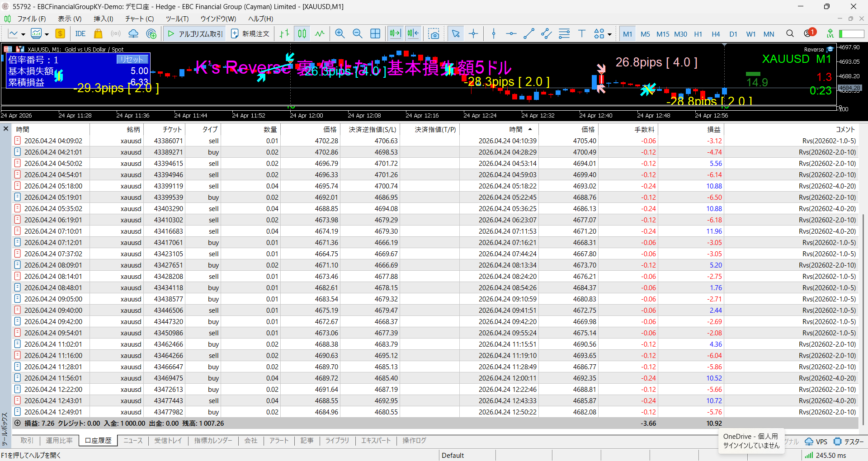The width and height of the screenshot is (868, 461).
Task: Expand the objects shapes dropdown arrow
Action: pyautogui.click(x=609, y=34)
